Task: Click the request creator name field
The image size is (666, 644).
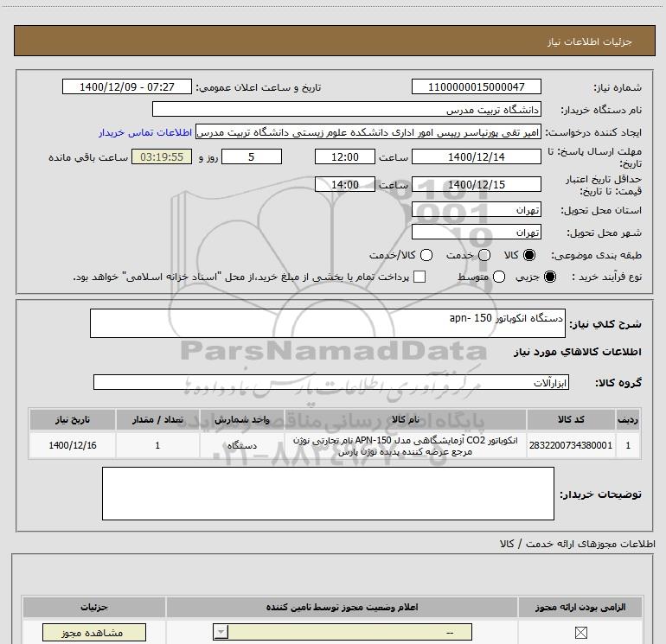Action: (x=368, y=133)
